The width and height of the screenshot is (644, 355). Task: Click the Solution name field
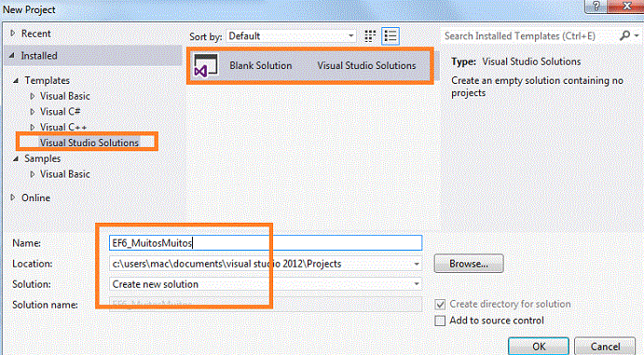pos(266,305)
